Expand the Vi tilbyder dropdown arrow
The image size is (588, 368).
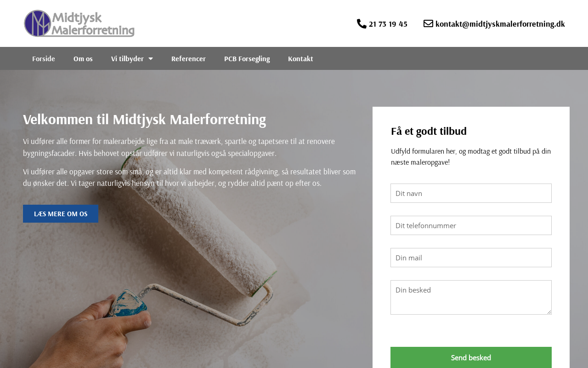tap(151, 58)
